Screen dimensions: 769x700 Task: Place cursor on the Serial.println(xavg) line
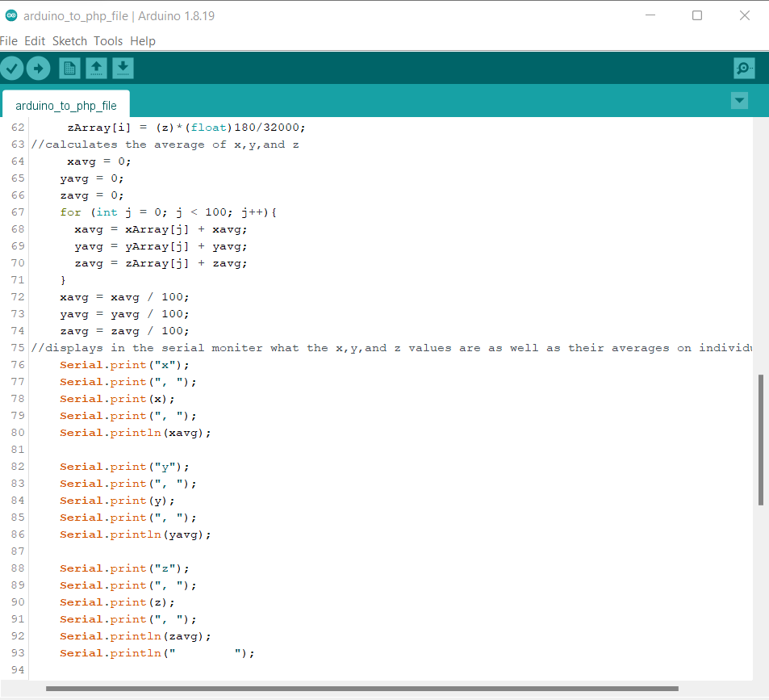[x=135, y=433]
